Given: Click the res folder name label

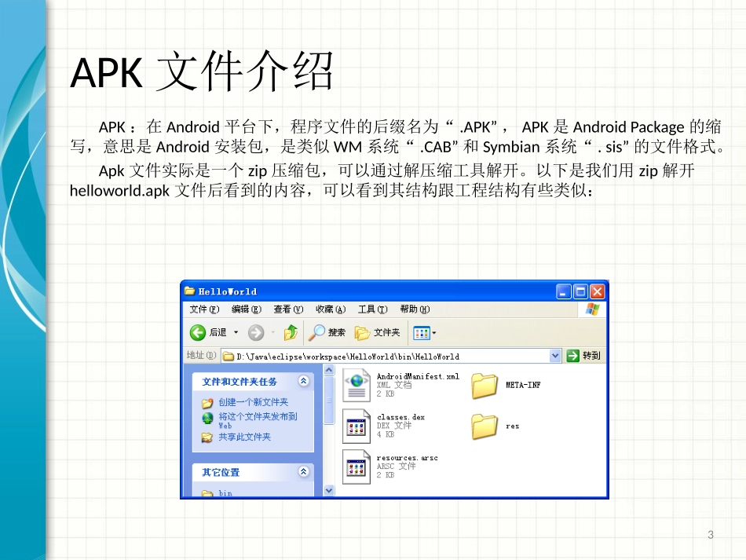Looking at the screenshot, I should pyautogui.click(x=513, y=426).
